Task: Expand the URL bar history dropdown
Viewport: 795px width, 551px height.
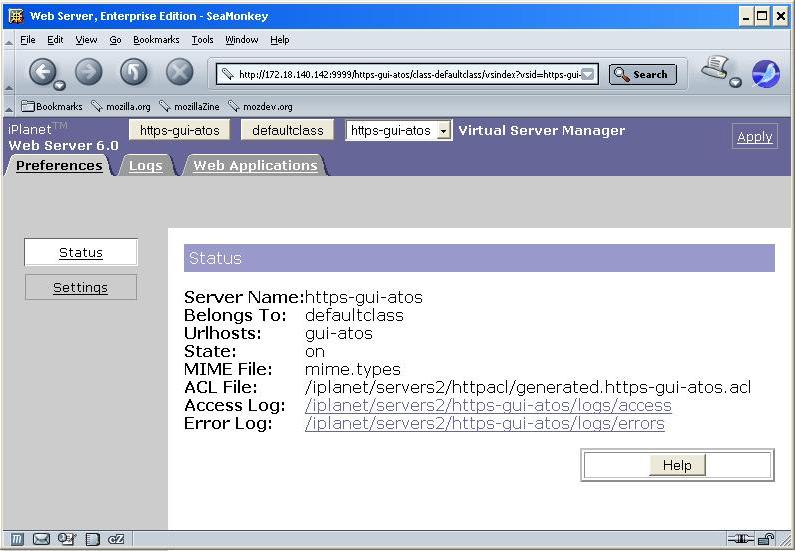Action: click(587, 75)
